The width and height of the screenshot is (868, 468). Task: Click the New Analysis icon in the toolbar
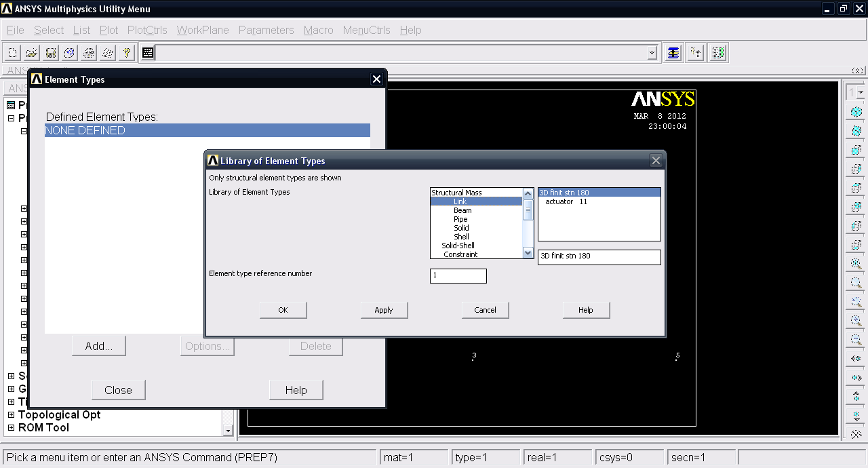click(12, 52)
